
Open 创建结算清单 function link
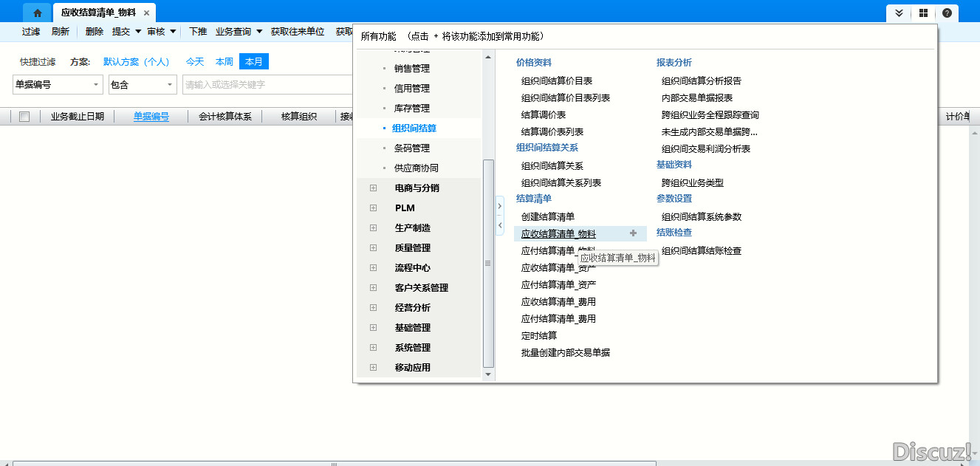click(x=547, y=217)
